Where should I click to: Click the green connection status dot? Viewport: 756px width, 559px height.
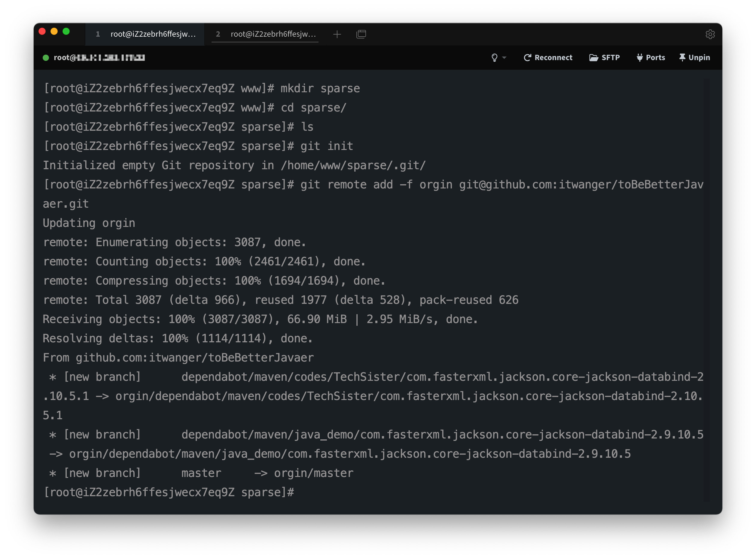pos(46,58)
